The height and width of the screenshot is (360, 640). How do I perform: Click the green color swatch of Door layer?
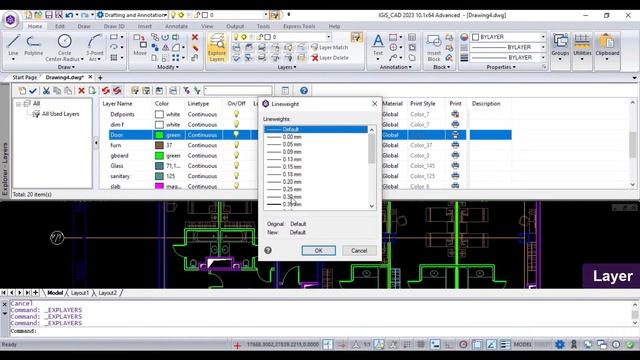pos(159,135)
